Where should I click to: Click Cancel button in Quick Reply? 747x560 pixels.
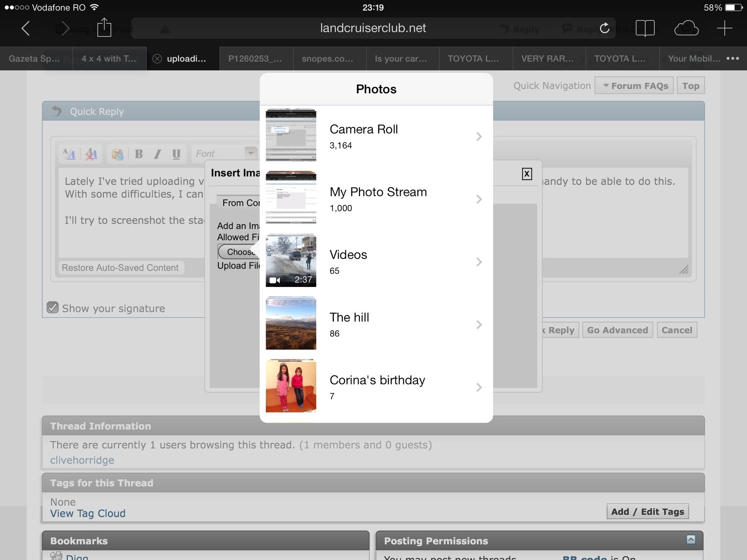(x=677, y=330)
